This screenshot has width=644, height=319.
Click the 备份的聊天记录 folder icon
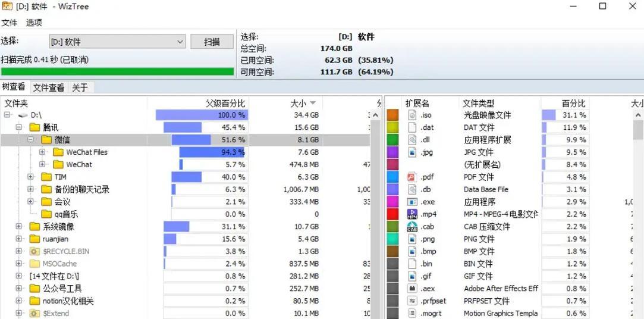pos(46,189)
